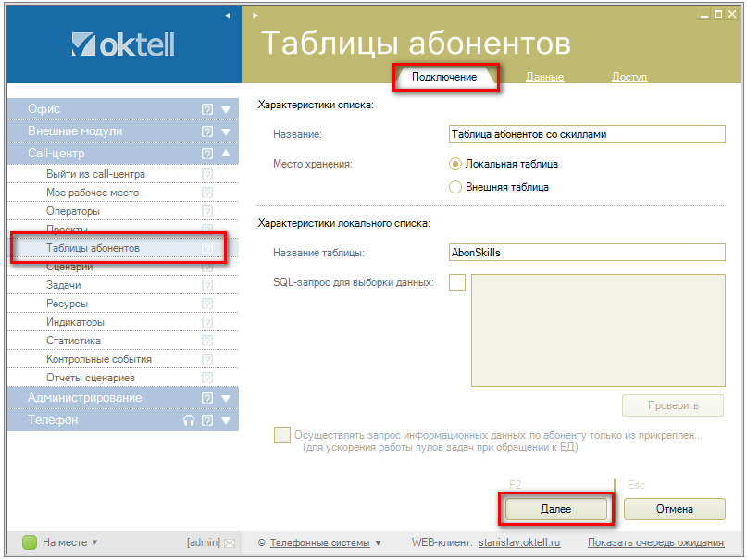Click the Название таблицы input field
747x560 pixels.
[x=586, y=253]
